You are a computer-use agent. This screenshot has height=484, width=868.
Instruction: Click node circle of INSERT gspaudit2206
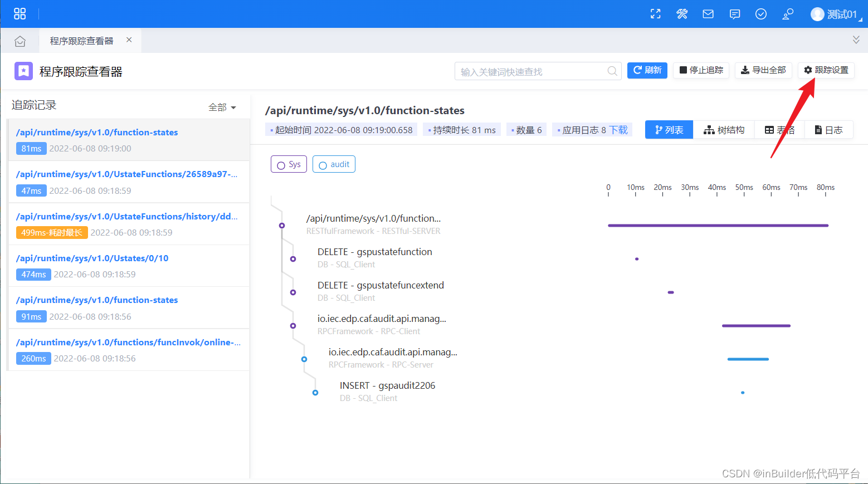tap(315, 393)
